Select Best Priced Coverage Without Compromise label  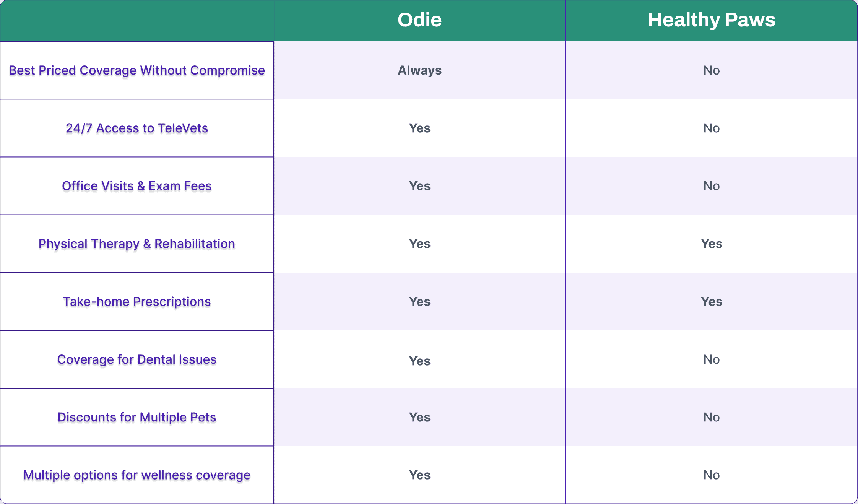137,70
